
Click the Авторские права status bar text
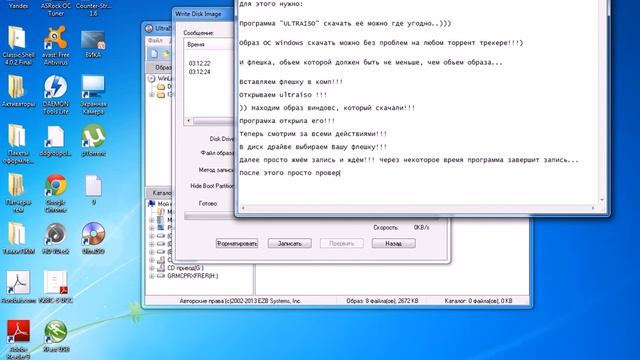pos(240,301)
